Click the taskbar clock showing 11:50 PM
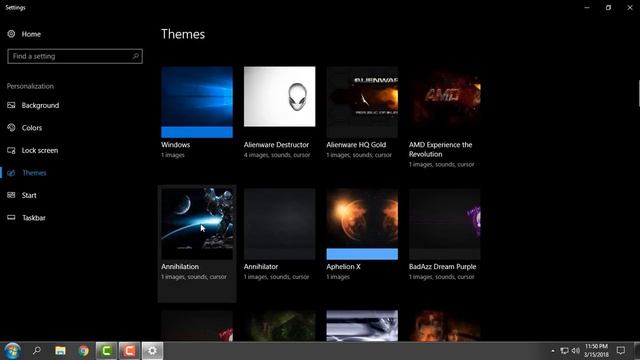 click(596, 351)
